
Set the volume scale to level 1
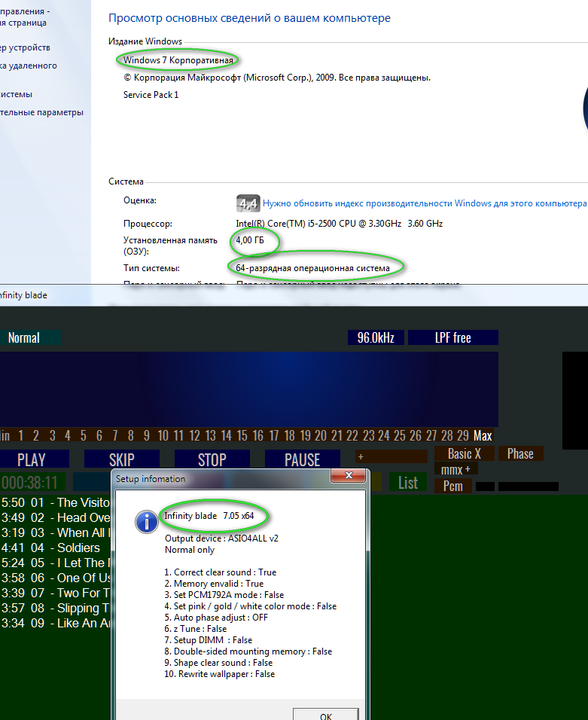(20, 435)
